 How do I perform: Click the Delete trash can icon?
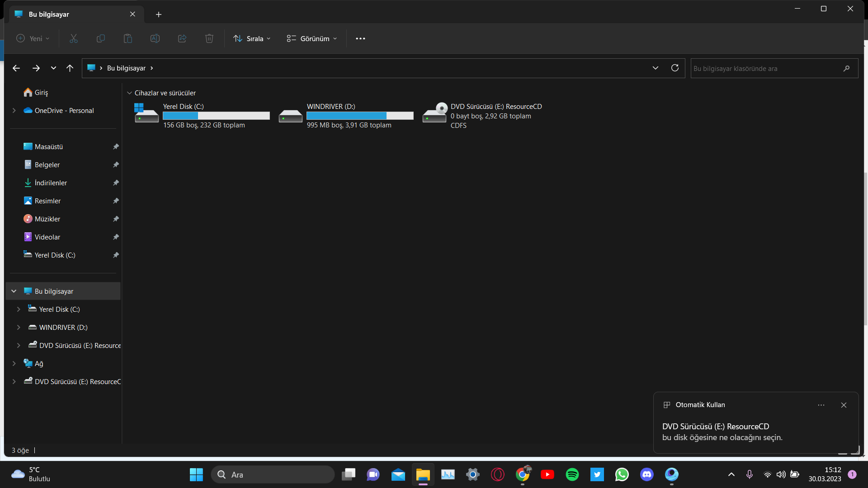[x=209, y=38]
